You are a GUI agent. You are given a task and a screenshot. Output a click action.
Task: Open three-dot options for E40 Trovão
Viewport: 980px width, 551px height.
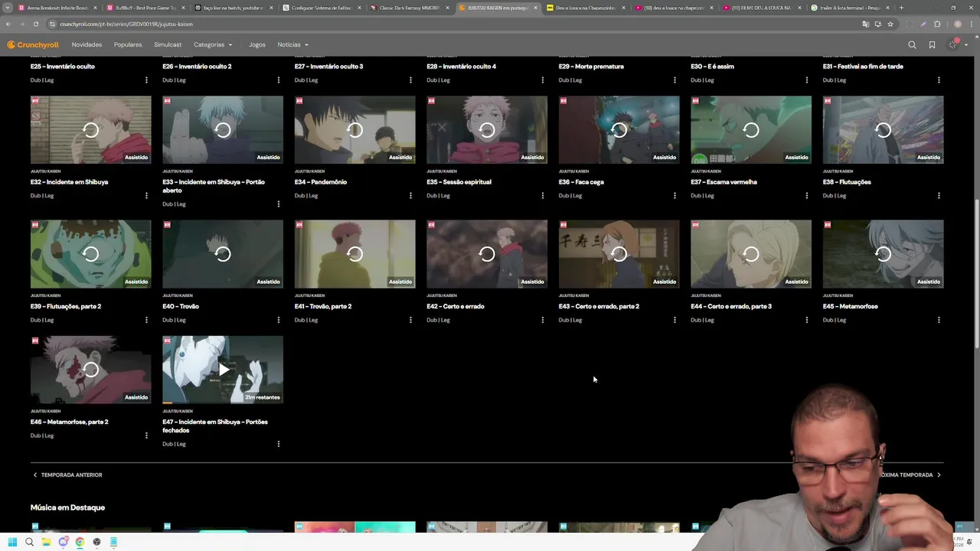(279, 320)
